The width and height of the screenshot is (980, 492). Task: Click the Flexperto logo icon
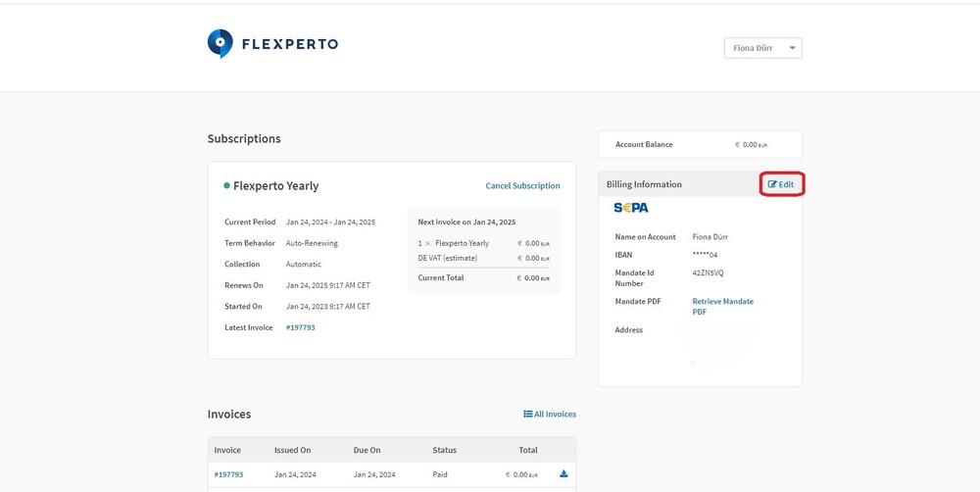220,43
